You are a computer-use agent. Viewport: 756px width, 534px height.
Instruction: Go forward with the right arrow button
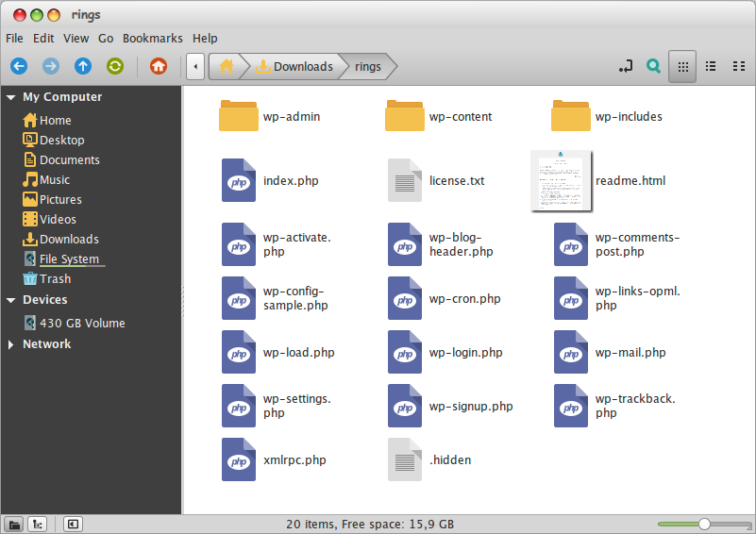click(x=51, y=66)
